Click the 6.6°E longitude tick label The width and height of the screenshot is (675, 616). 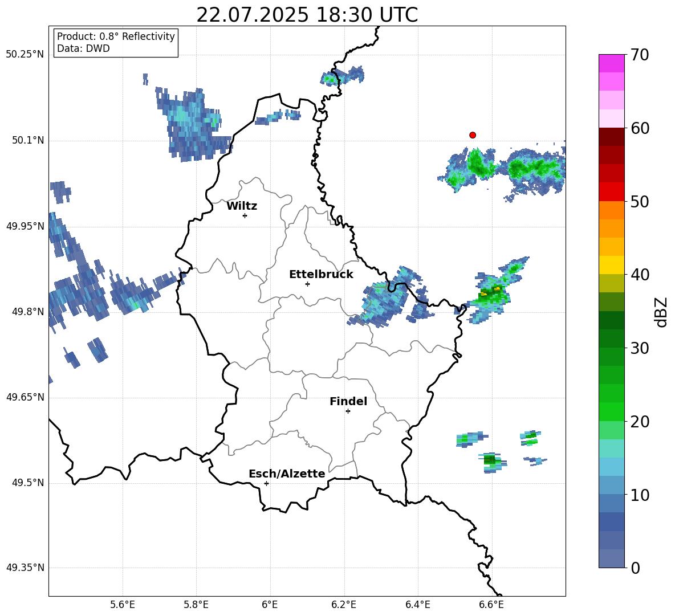point(491,605)
